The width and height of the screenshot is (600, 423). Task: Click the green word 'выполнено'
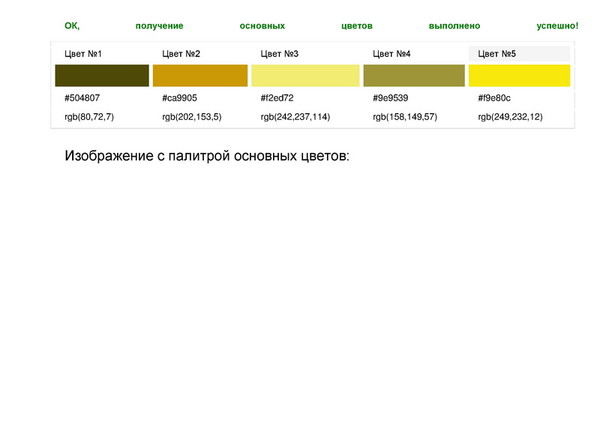tap(454, 26)
